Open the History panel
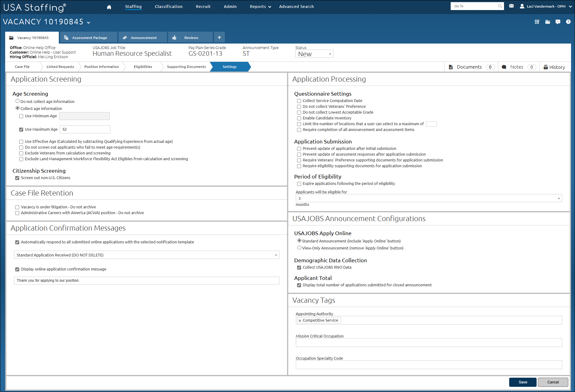Viewport: 575px width, 392px height. 554,67
